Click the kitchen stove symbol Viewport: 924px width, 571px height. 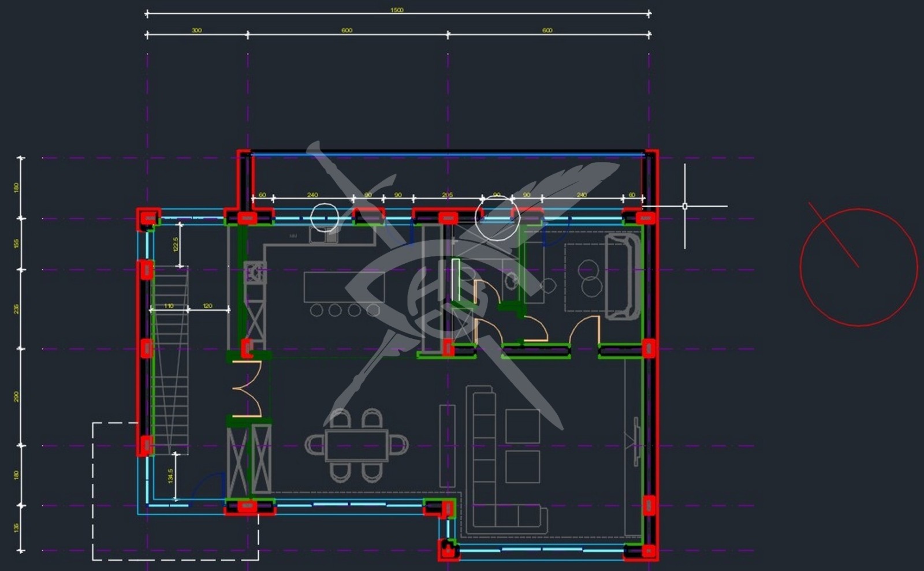pyautogui.click(x=254, y=273)
